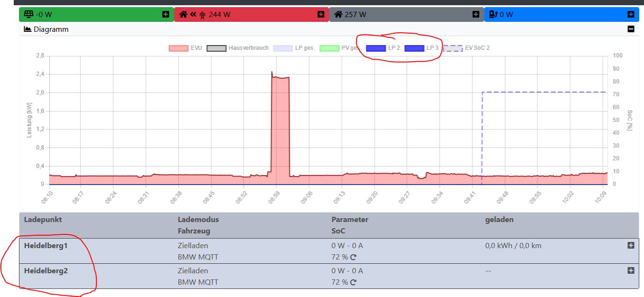Click the solar panel icon in green card

[28, 14]
